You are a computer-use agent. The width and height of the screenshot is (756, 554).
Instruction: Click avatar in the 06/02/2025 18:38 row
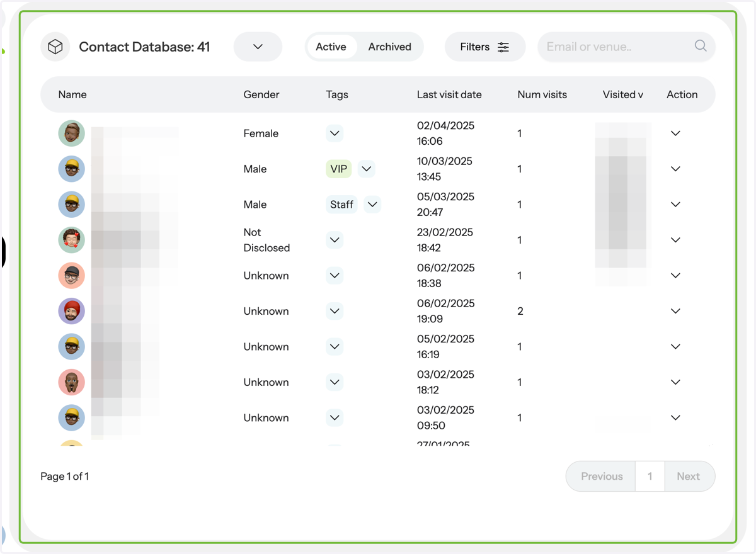tap(72, 276)
